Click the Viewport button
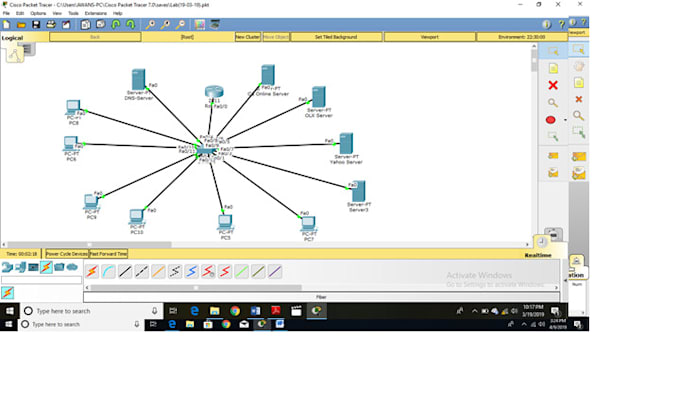Viewport: 680px width, 406px height. (429, 37)
